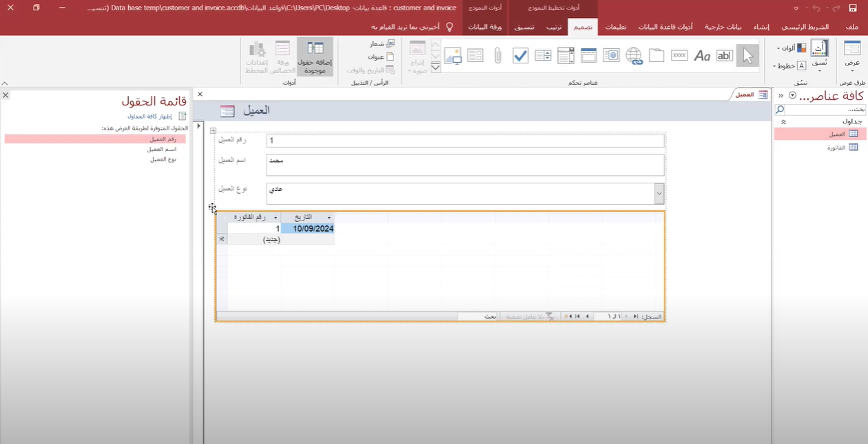Select the Text Box control tool
The width and height of the screenshot is (868, 444).
pos(725,56)
